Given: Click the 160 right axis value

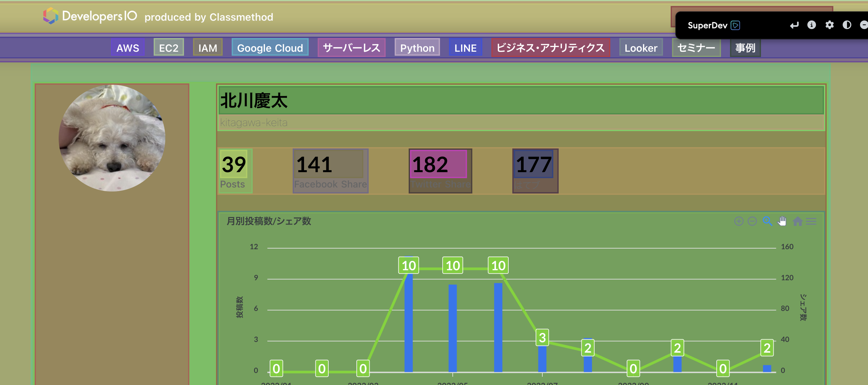Looking at the screenshot, I should (787, 247).
